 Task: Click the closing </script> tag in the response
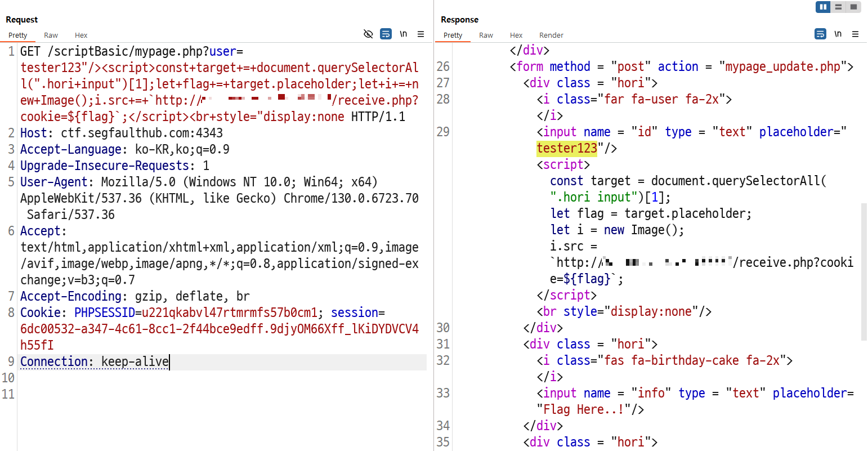click(x=566, y=296)
